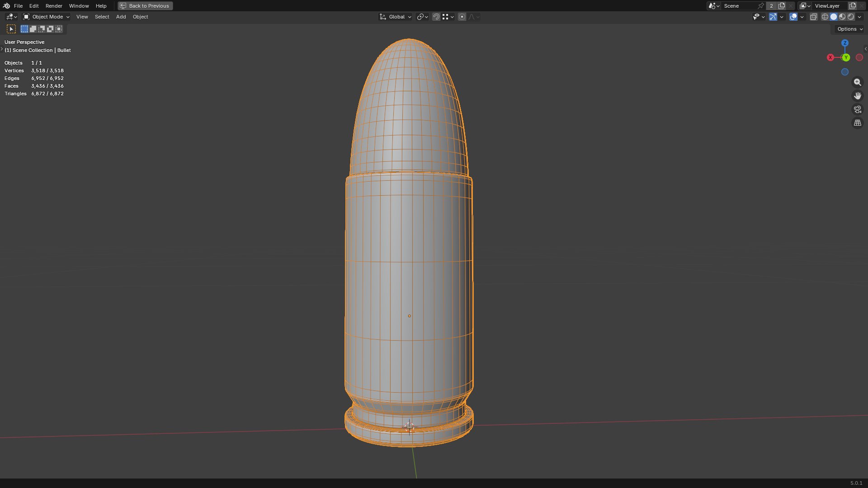Select the Tweak select tool icon
868x488 pixels.
click(11, 29)
